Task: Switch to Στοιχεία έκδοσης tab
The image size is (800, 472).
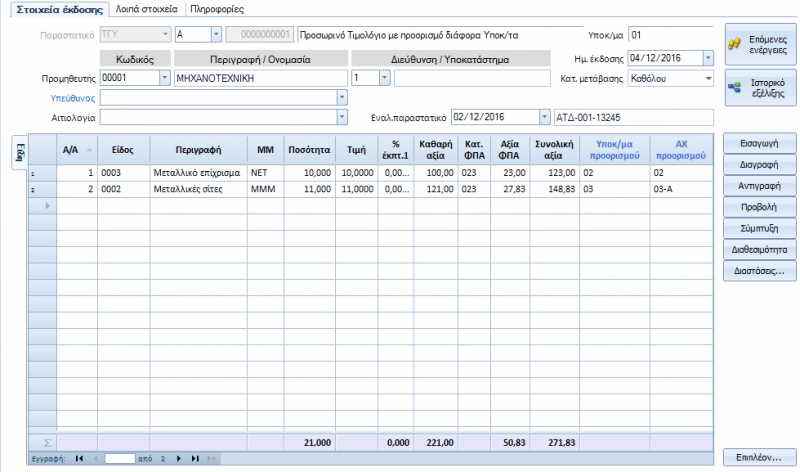Action: (60, 9)
